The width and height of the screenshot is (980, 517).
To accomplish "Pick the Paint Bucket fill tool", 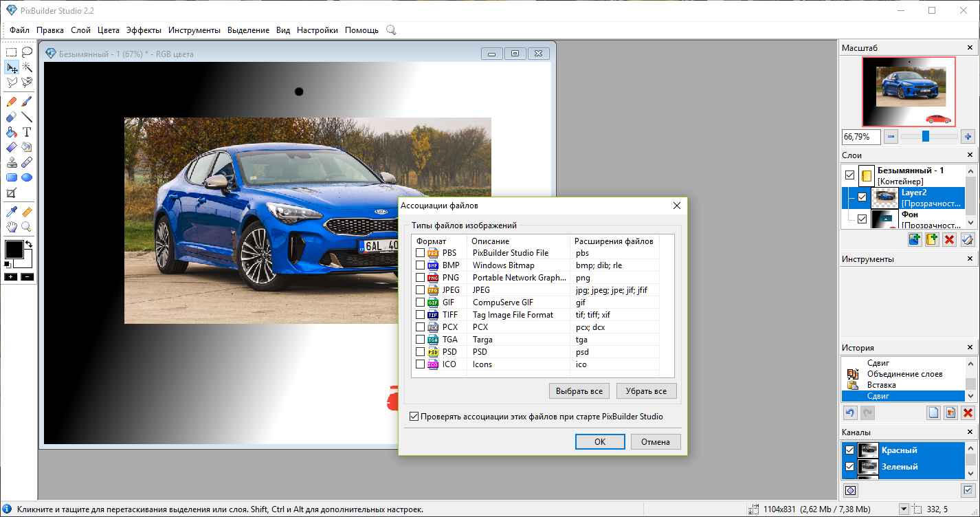I will 12,132.
